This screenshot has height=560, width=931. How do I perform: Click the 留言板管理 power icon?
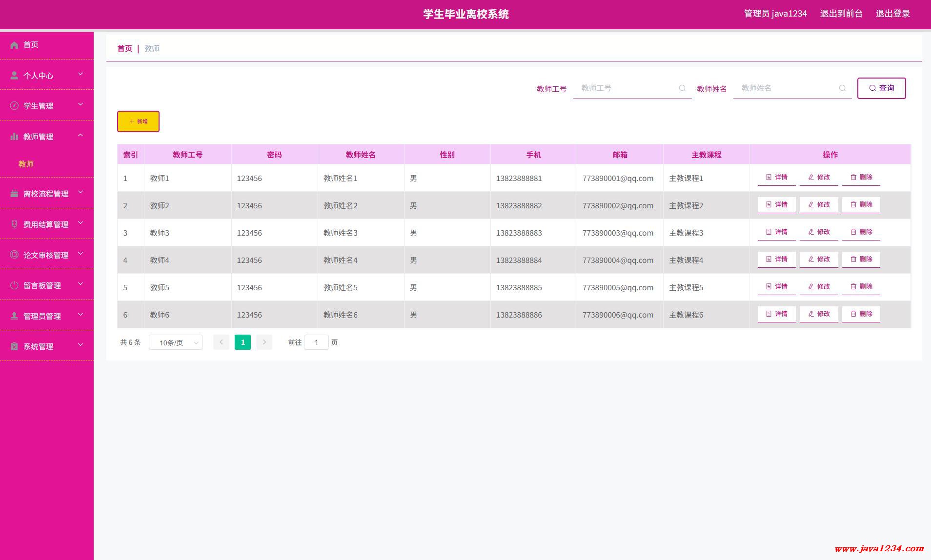(14, 285)
